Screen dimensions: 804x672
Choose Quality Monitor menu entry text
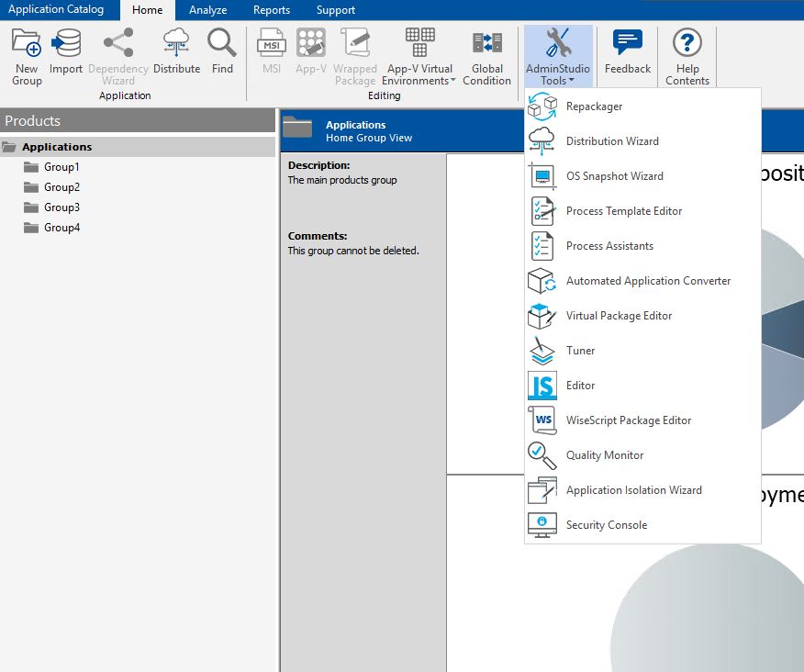pyautogui.click(x=605, y=455)
